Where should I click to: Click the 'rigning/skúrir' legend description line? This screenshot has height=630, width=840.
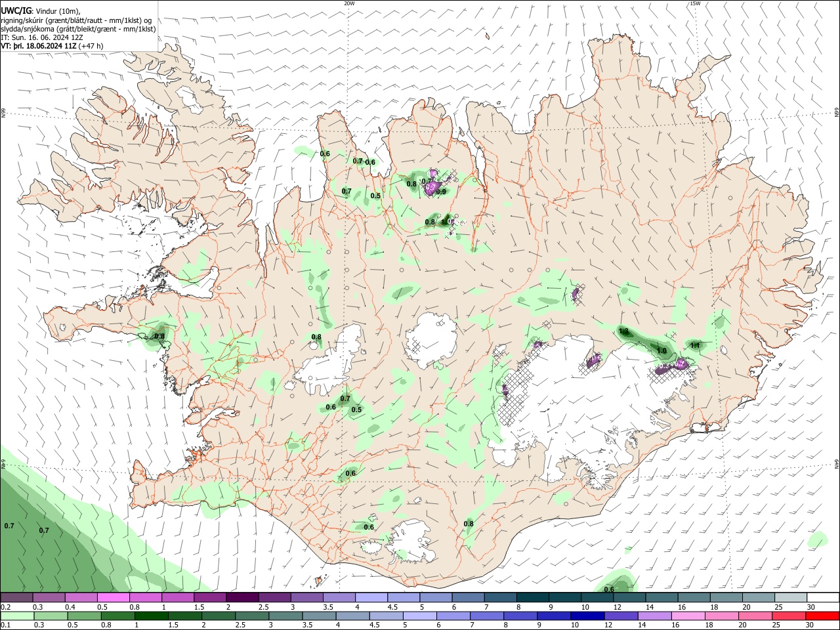coord(75,20)
